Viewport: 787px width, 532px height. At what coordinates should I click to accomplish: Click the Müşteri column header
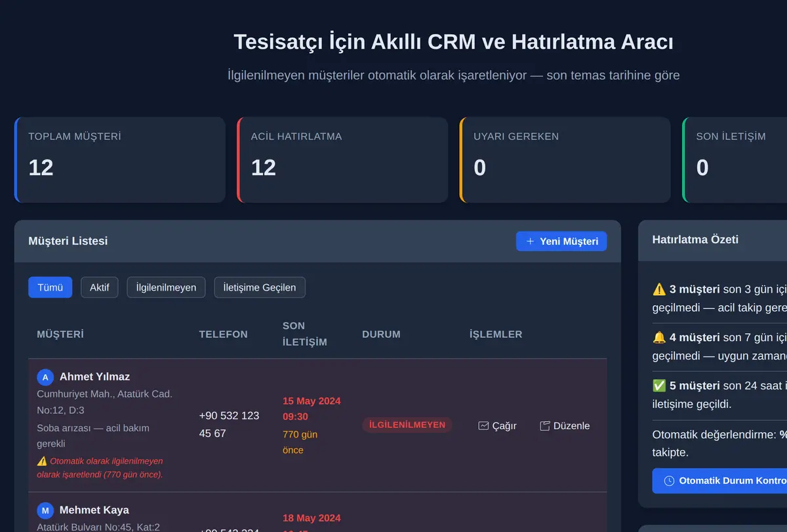coord(60,335)
